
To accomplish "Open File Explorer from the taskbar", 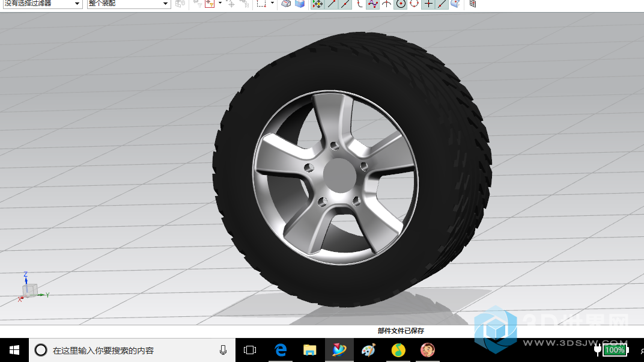I will (x=309, y=350).
